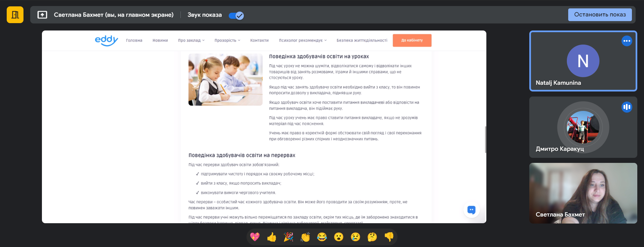Open the Контакти menu item

coord(259,41)
